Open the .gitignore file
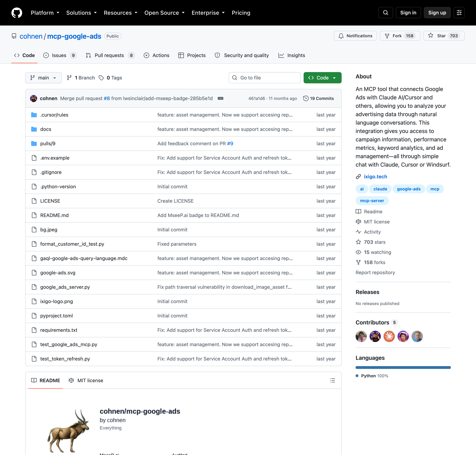 click(x=51, y=172)
